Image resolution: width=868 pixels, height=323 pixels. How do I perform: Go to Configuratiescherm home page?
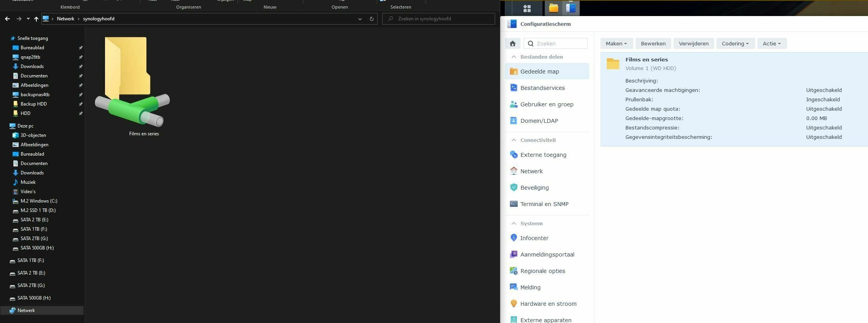pyautogui.click(x=513, y=43)
